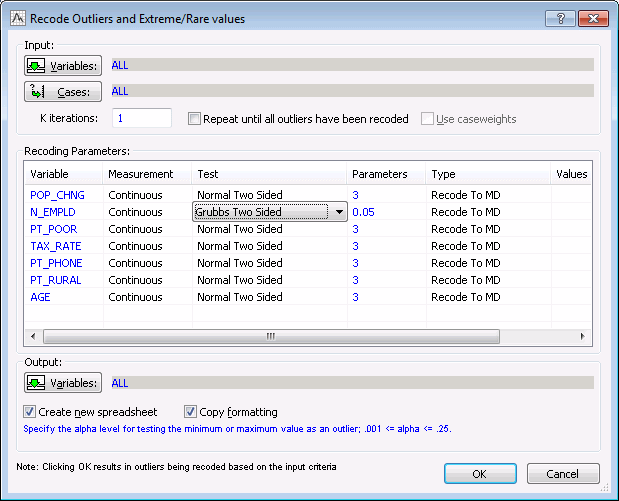Click the Output Variables button
This screenshot has width=619, height=501.
64,383
